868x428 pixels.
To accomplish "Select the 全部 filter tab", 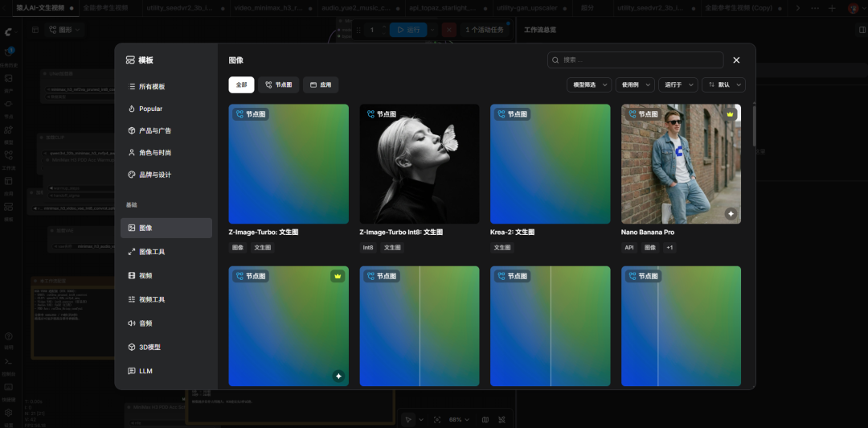I will coord(241,84).
